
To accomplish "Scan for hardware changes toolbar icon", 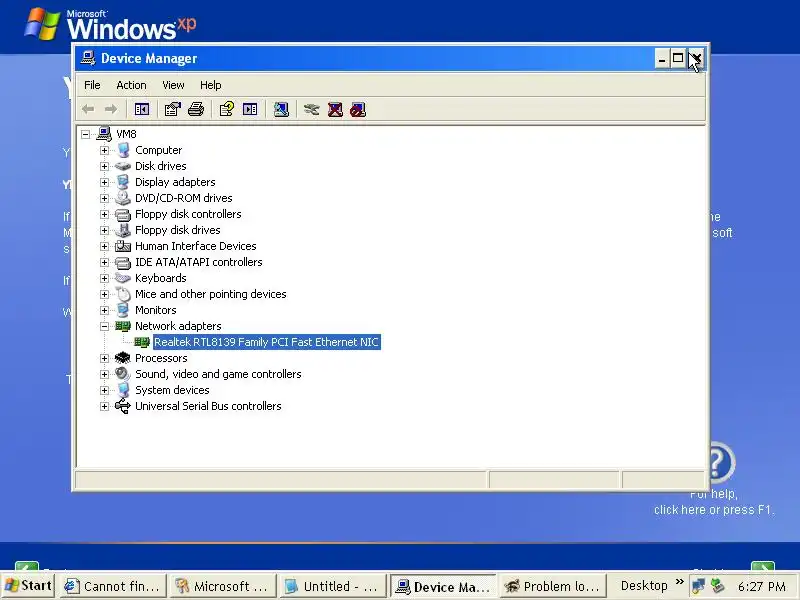I will coord(281,109).
